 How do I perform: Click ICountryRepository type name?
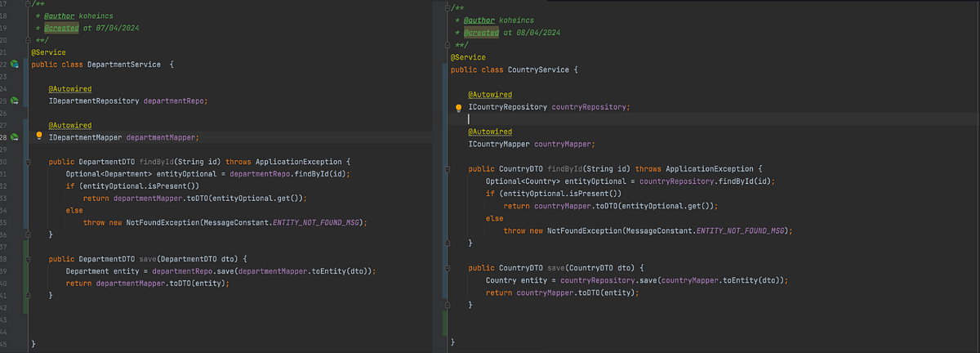[508, 107]
